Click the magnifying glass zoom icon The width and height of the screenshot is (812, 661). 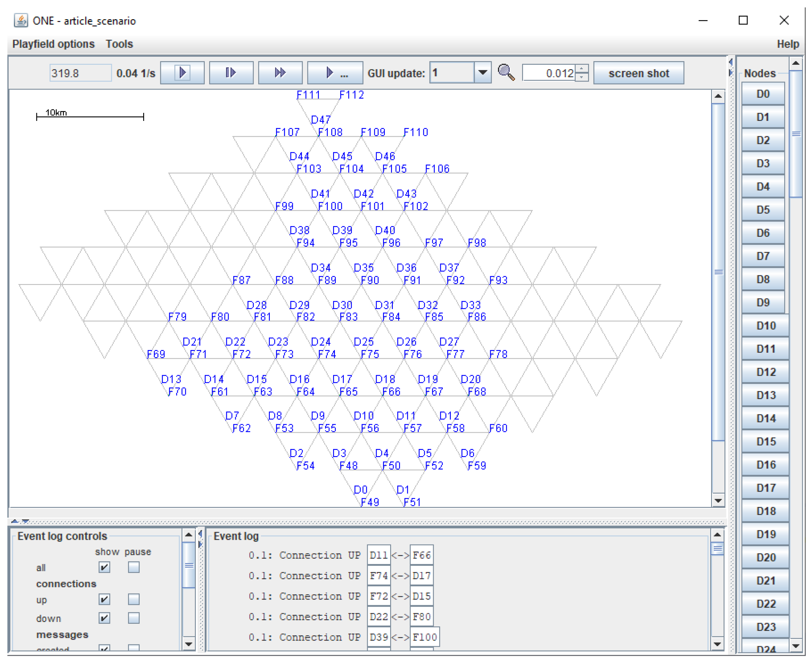pyautogui.click(x=506, y=72)
